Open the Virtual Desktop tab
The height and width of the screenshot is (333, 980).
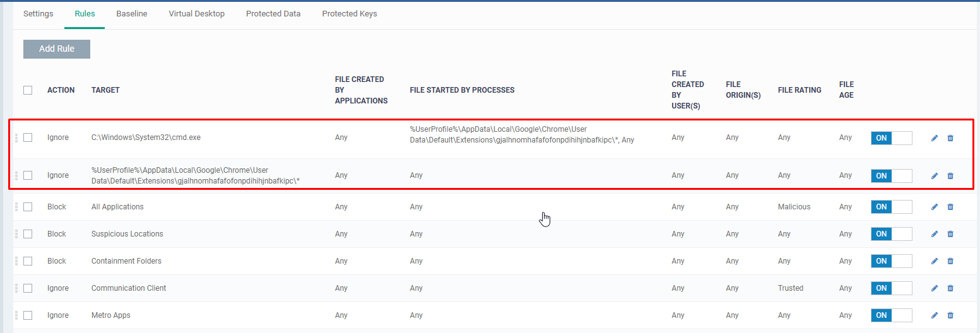tap(196, 14)
